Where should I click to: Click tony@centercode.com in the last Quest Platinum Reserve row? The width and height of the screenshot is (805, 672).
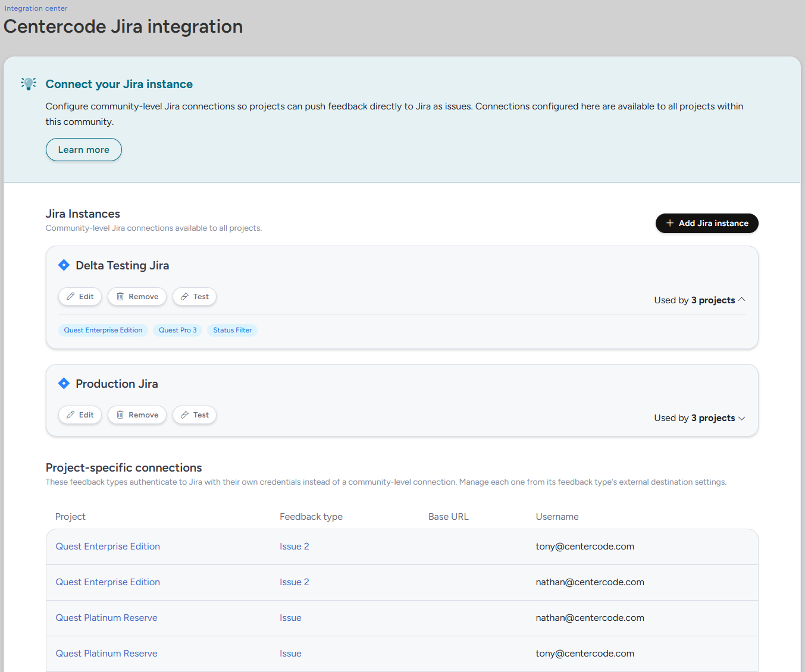click(x=585, y=654)
